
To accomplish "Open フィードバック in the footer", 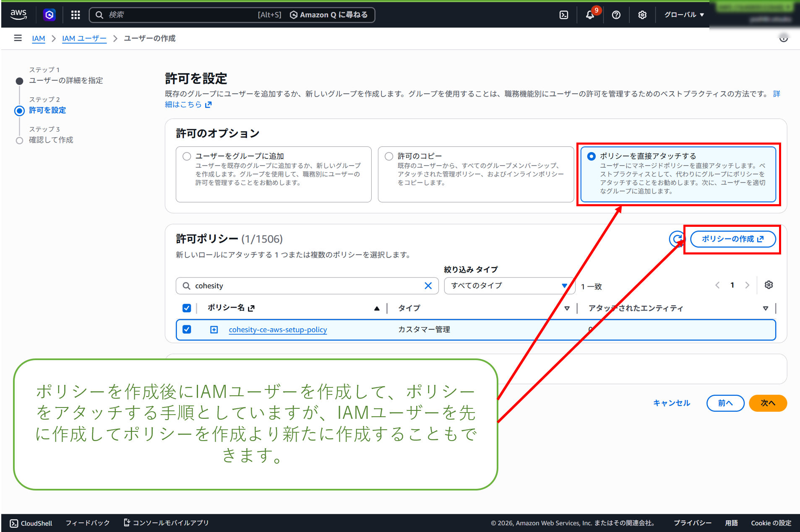I will 88,523.
